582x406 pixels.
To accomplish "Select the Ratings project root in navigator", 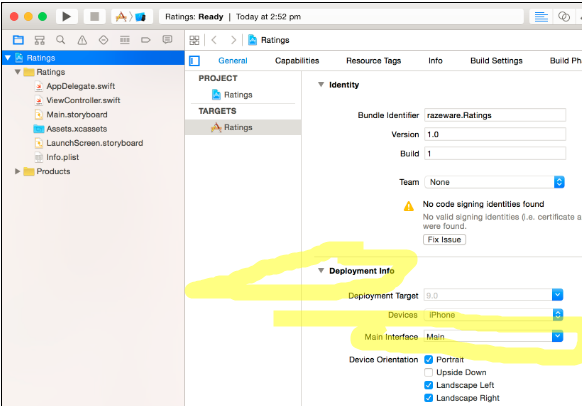I will coord(93,58).
